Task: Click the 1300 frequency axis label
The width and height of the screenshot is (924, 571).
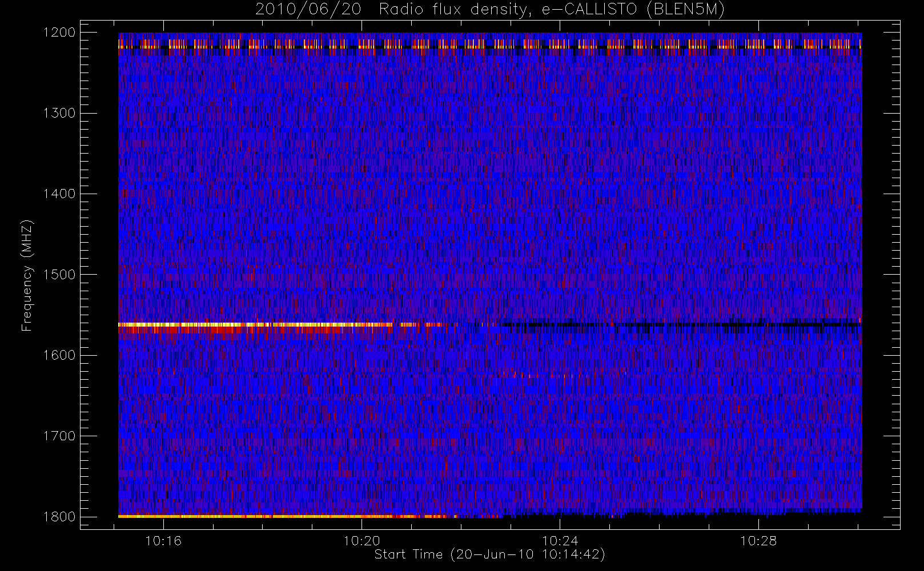Action: point(59,113)
